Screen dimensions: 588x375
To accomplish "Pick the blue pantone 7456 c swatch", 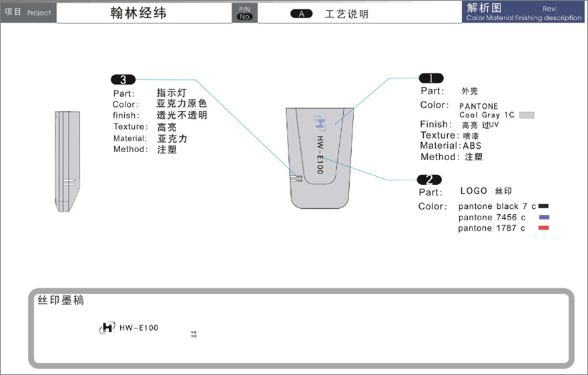I will (543, 218).
